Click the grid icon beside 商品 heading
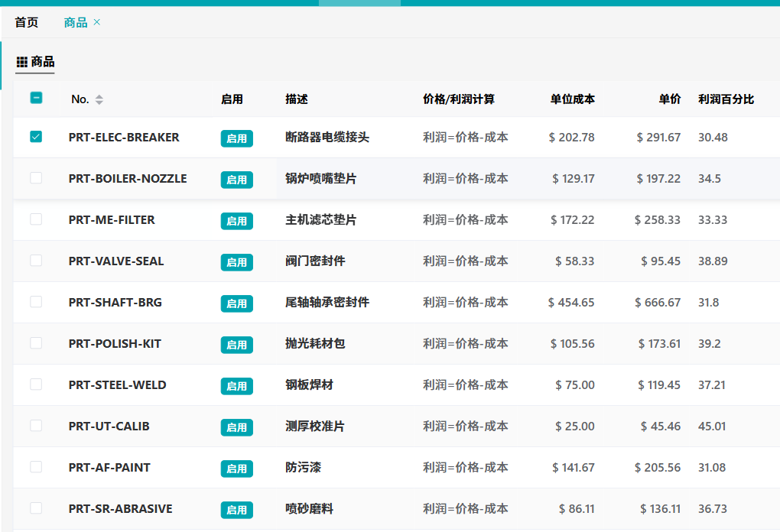This screenshot has height=532, width=780. [x=22, y=62]
